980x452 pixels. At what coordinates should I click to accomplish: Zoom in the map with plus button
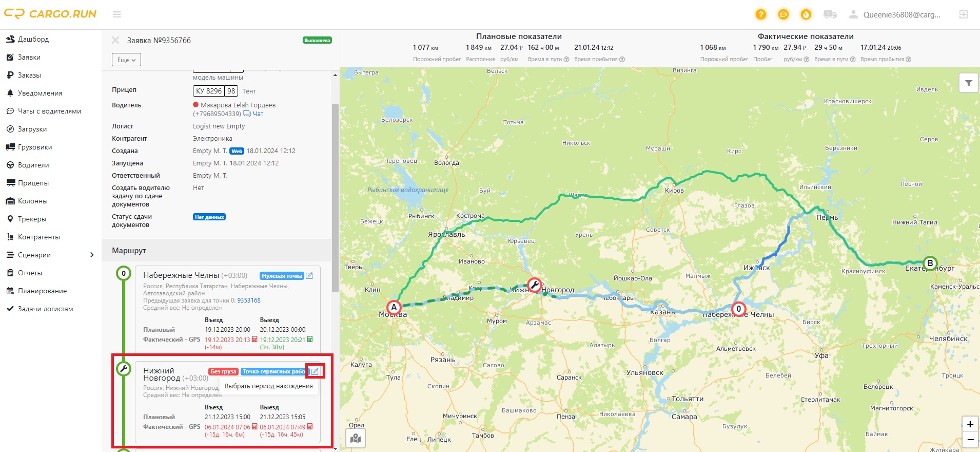(x=970, y=424)
